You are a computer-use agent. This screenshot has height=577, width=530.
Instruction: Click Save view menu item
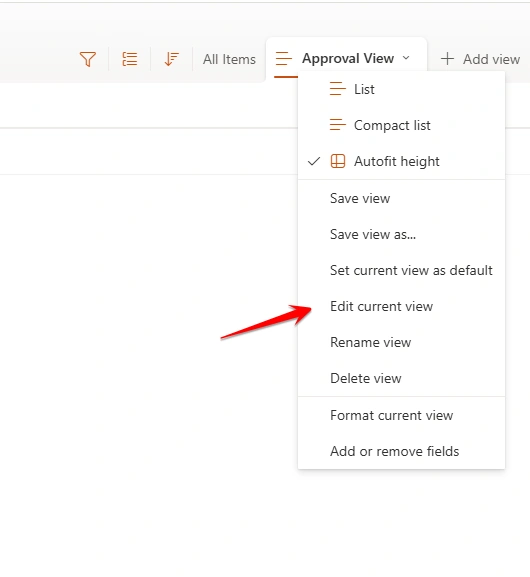pyautogui.click(x=401, y=198)
